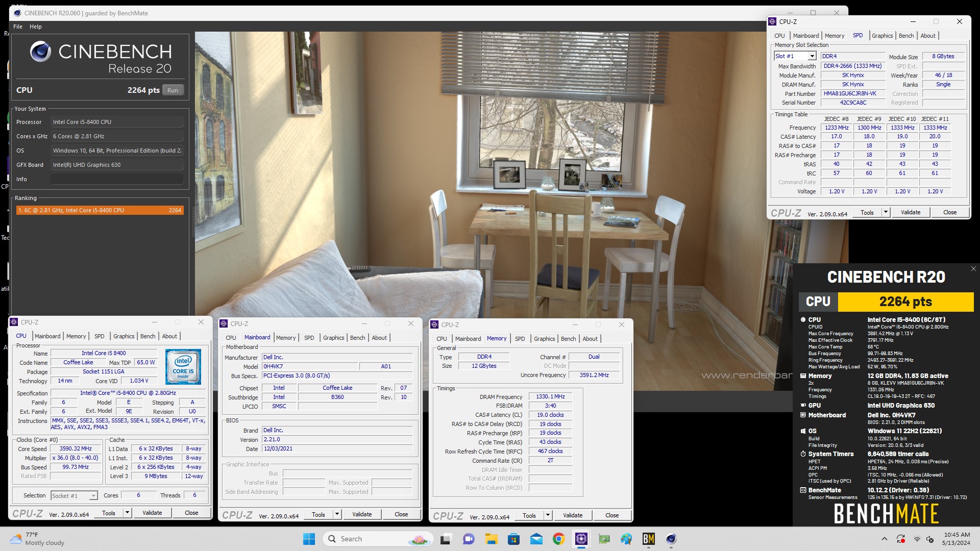Open the Windows Start menu
The height and width of the screenshot is (551, 980).
[x=309, y=539]
